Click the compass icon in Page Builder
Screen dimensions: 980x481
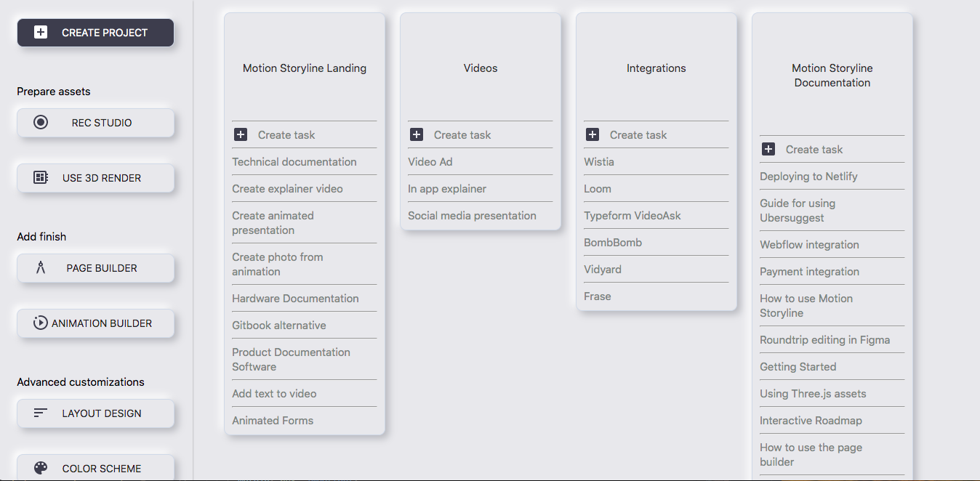point(41,268)
